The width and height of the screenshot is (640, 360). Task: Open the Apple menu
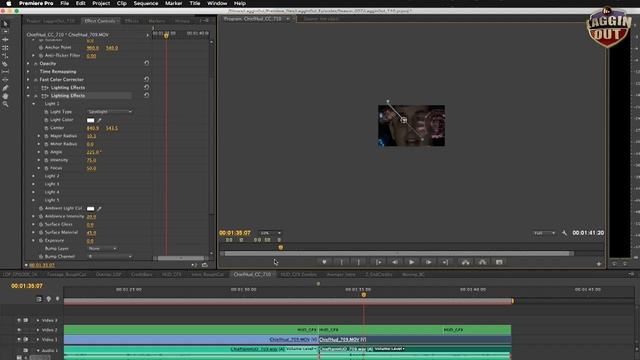tap(9, 3)
